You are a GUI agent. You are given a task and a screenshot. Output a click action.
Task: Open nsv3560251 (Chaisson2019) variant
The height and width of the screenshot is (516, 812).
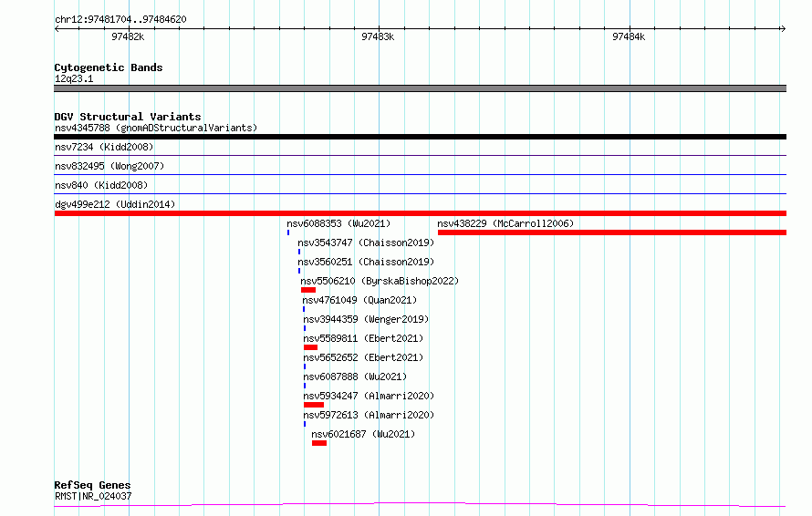(x=366, y=262)
